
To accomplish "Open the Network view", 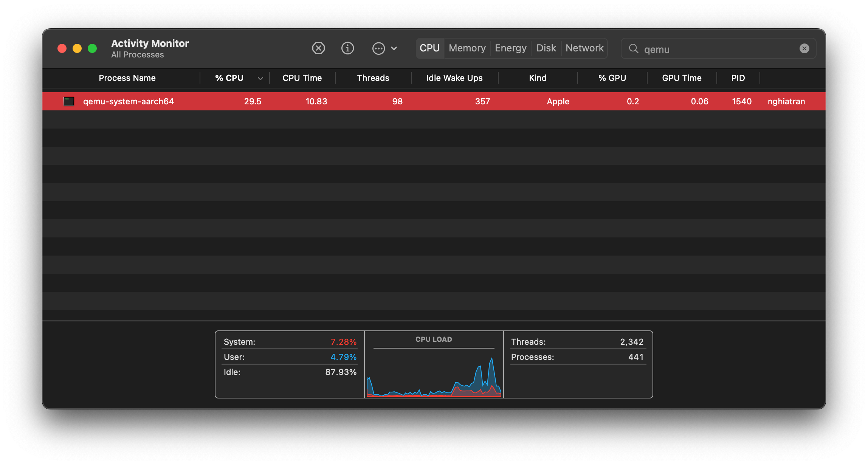I will (584, 48).
